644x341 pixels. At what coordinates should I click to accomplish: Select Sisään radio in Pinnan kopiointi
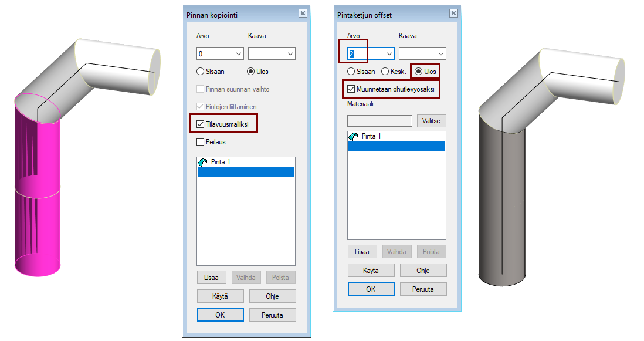(201, 72)
